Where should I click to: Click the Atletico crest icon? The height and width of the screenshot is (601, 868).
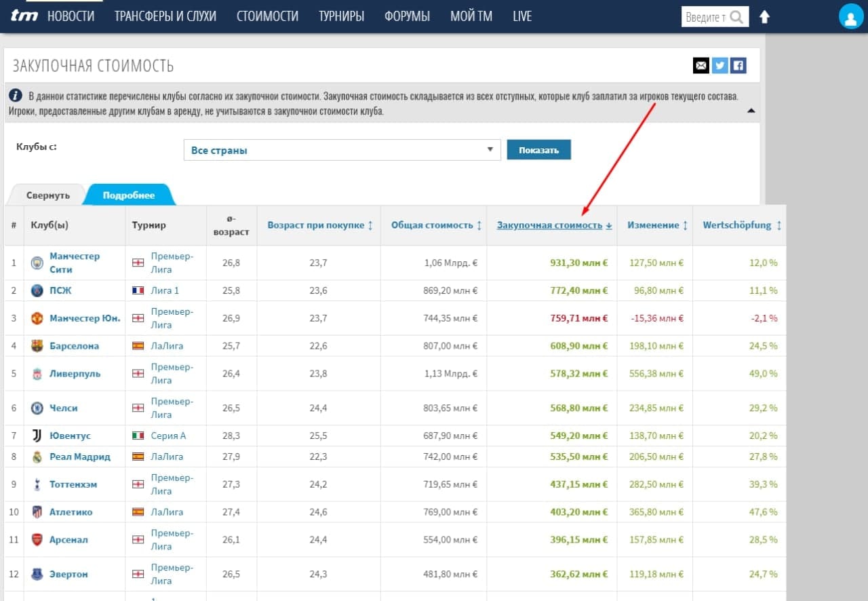[37, 512]
